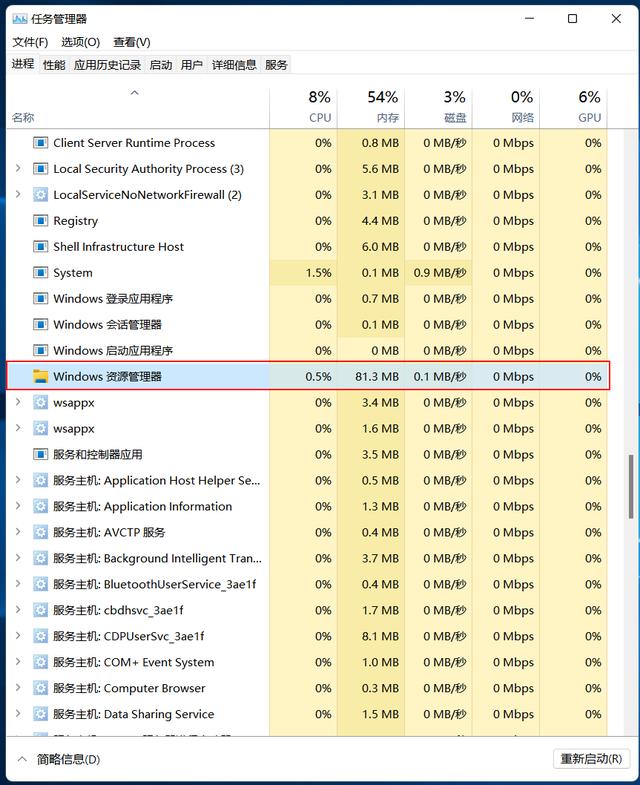The height and width of the screenshot is (785, 640).
Task: Expand the wsappx row using 1.6 MB
Action: pyautogui.click(x=19, y=428)
